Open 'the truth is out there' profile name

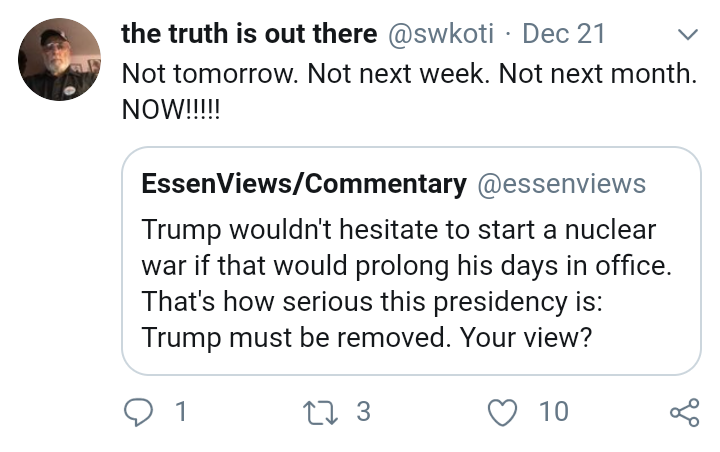[x=249, y=34]
